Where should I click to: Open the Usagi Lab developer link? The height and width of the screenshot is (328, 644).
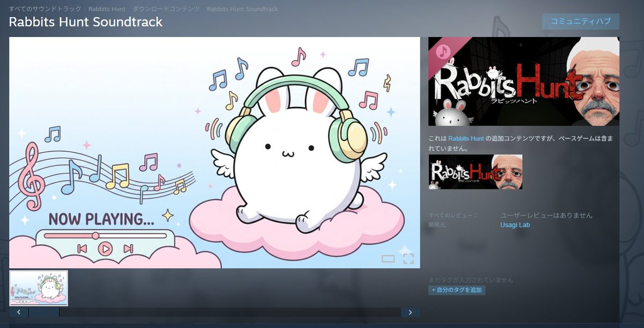pyautogui.click(x=515, y=225)
